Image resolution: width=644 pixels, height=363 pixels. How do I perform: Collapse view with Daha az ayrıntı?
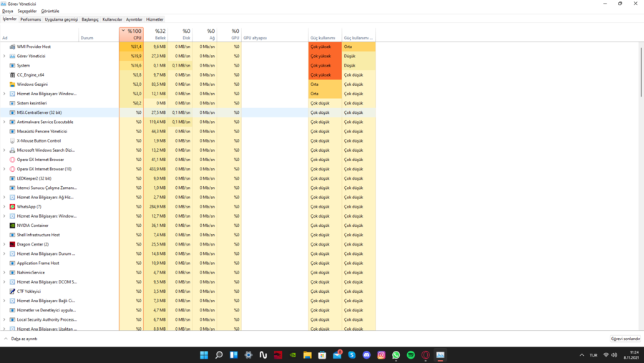21,339
